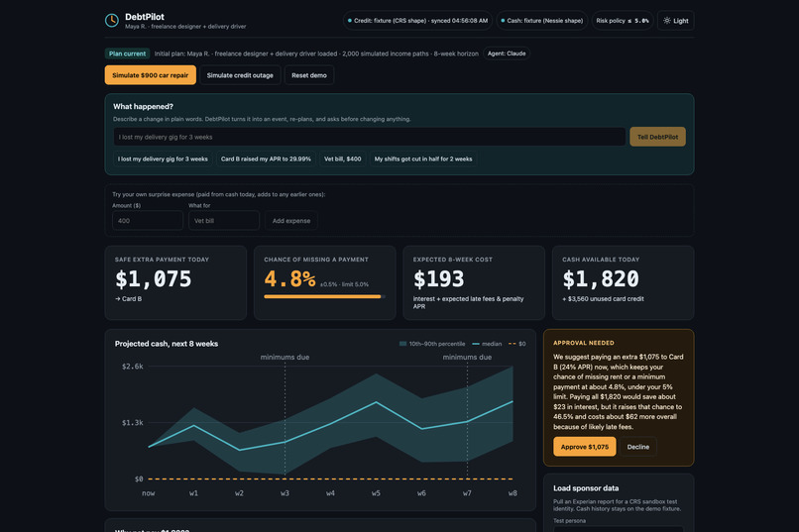Screen dimensions: 799x532
Task: Click Simulate credit outage button
Action: tap(240, 75)
